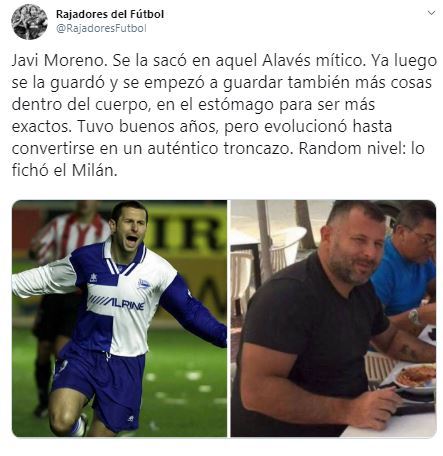This screenshot has height=456, width=443.
Task: Open the Rajadores del Fútbol profile avatar
Action: click(x=29, y=22)
